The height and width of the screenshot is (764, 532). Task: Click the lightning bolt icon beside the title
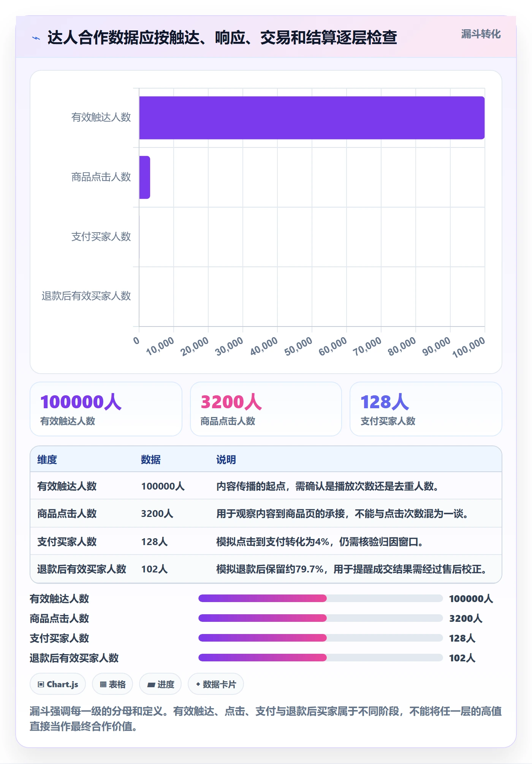click(36, 38)
